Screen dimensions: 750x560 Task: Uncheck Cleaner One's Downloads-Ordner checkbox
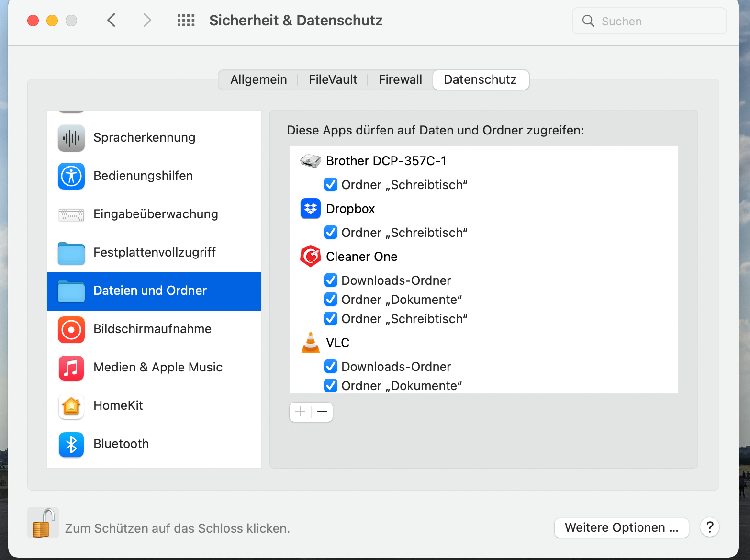(331, 280)
